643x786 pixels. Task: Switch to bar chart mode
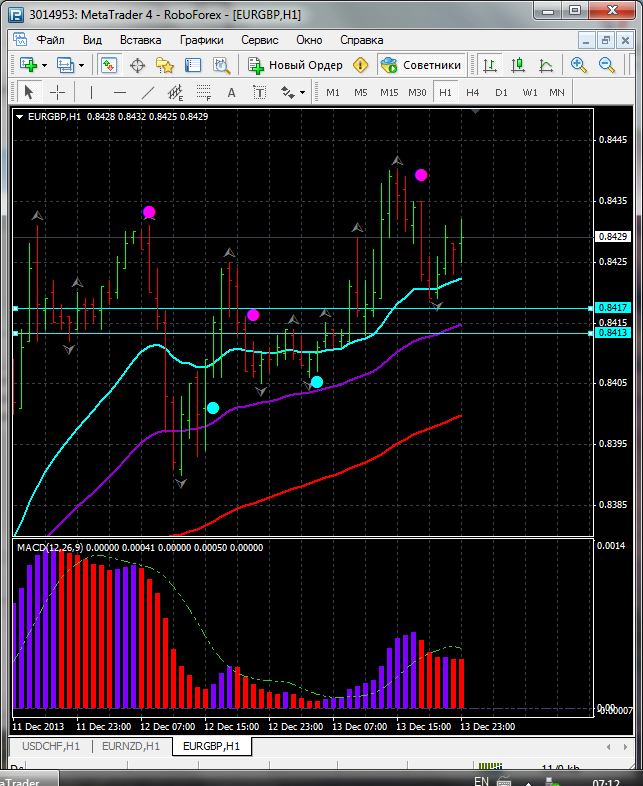pos(490,65)
